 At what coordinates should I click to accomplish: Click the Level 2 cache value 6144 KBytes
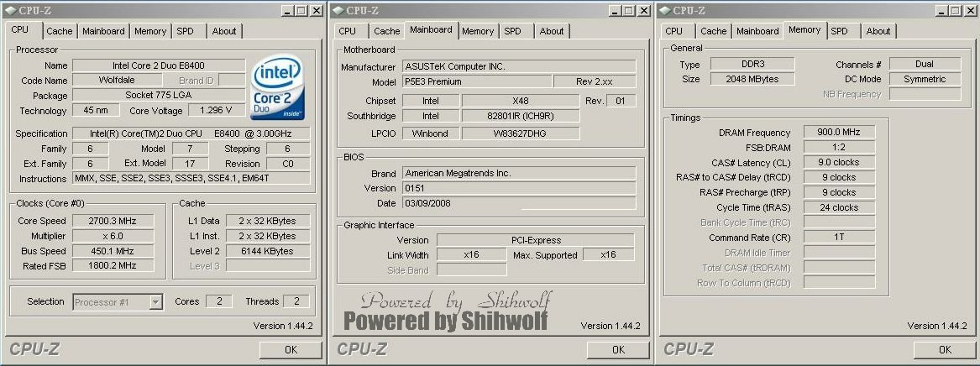pyautogui.click(x=268, y=251)
